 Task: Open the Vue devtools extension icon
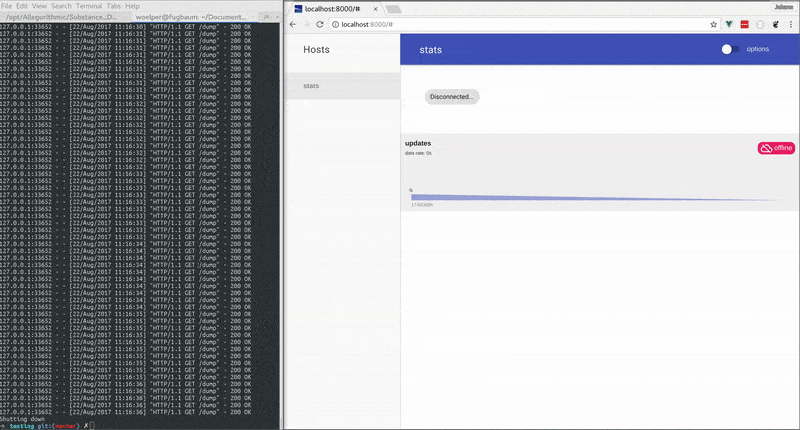(x=729, y=24)
